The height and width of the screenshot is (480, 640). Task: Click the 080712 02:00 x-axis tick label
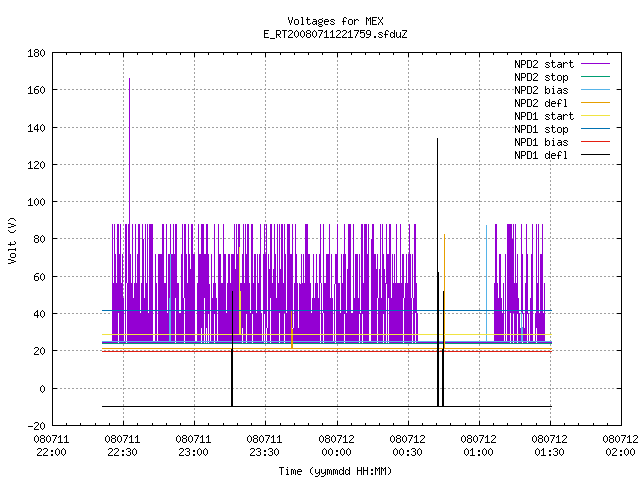pyautogui.click(x=620, y=446)
